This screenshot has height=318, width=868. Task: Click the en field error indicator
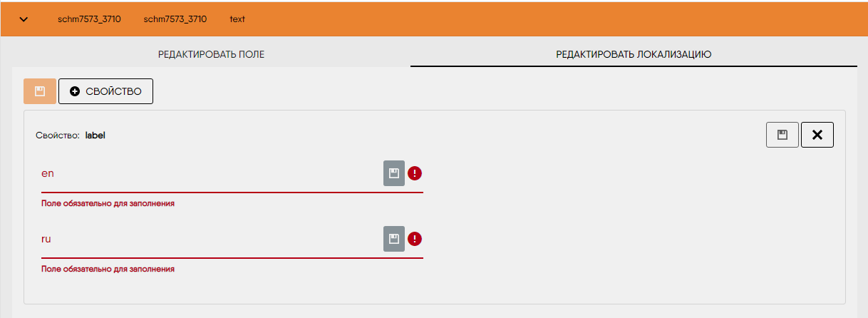[415, 173]
